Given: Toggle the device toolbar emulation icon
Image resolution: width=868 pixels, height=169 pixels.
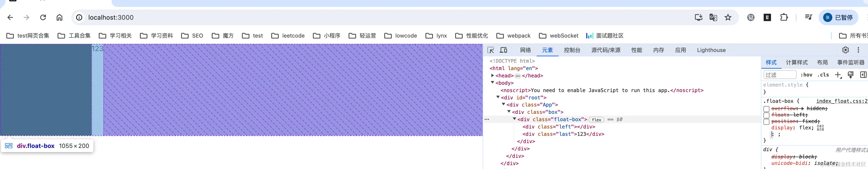Looking at the screenshot, I should pyautogui.click(x=503, y=50).
